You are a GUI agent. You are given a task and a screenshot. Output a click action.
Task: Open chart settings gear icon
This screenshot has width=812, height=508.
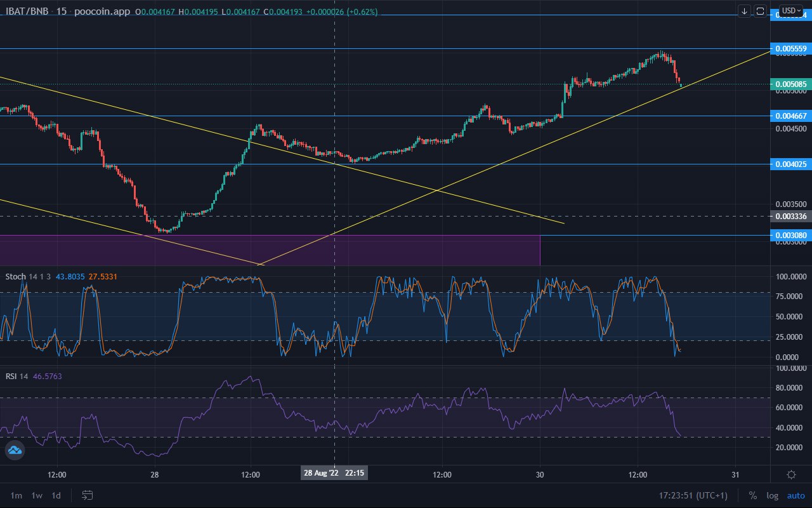click(x=791, y=475)
